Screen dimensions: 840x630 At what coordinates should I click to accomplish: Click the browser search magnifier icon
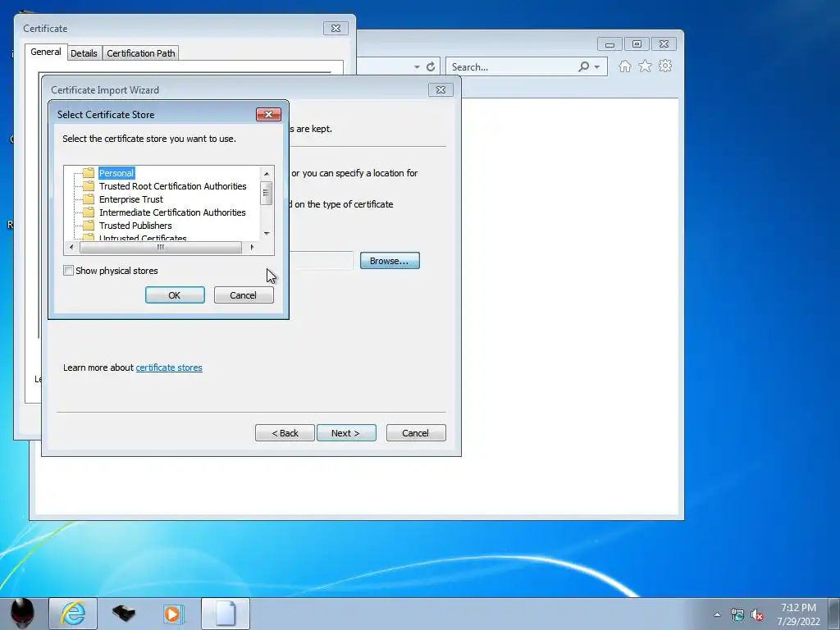(x=583, y=66)
